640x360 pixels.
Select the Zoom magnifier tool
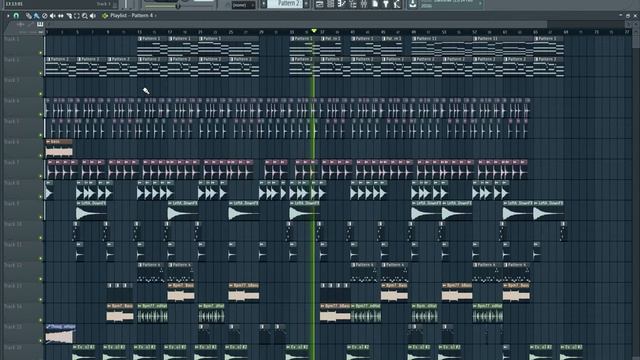coord(85,16)
